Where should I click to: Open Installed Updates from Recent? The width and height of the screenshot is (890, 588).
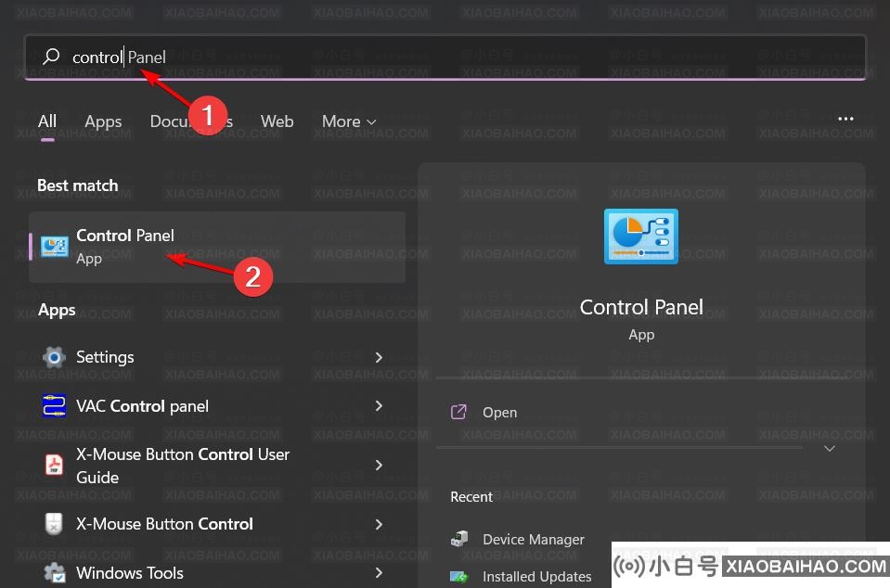pos(537,577)
